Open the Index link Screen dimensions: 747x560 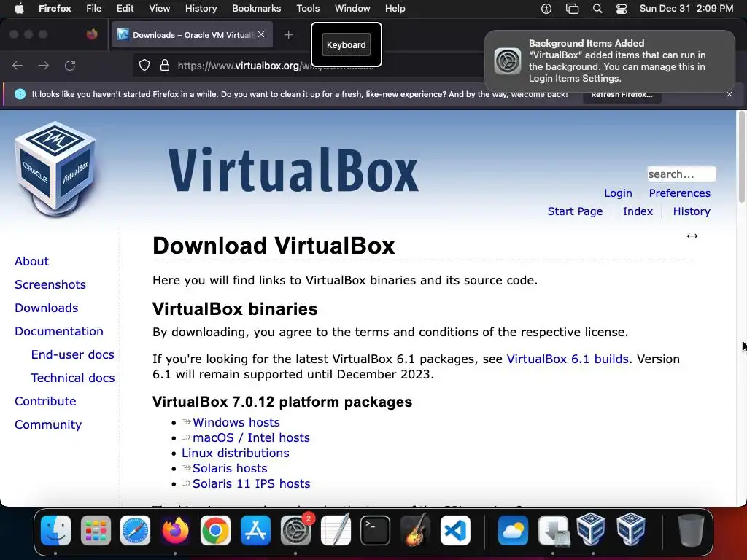638,211
